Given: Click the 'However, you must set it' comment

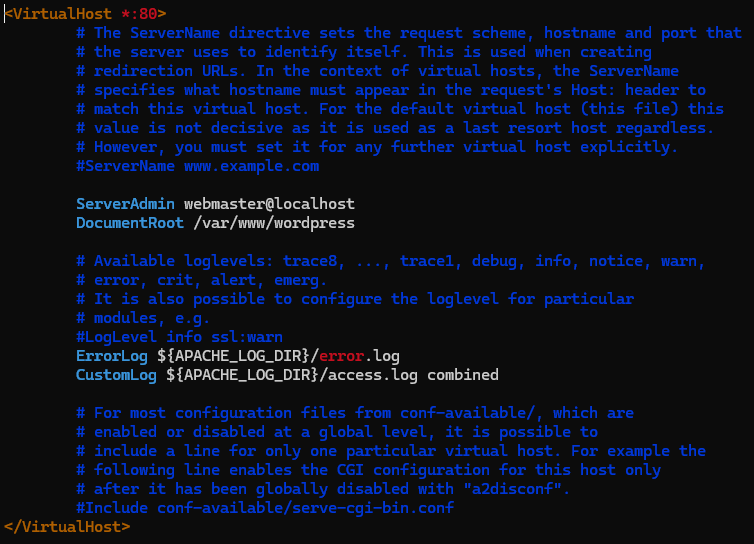Looking at the screenshot, I should [377, 147].
